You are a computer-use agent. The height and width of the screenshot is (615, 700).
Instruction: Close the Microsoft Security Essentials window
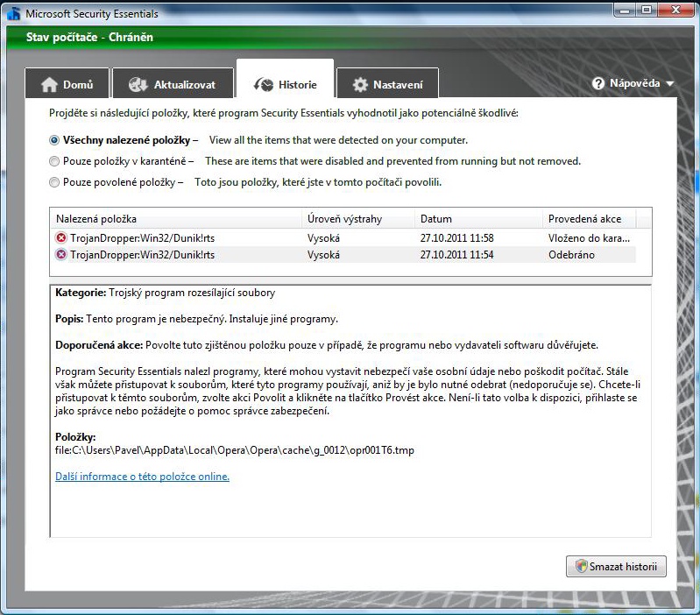tap(675, 10)
